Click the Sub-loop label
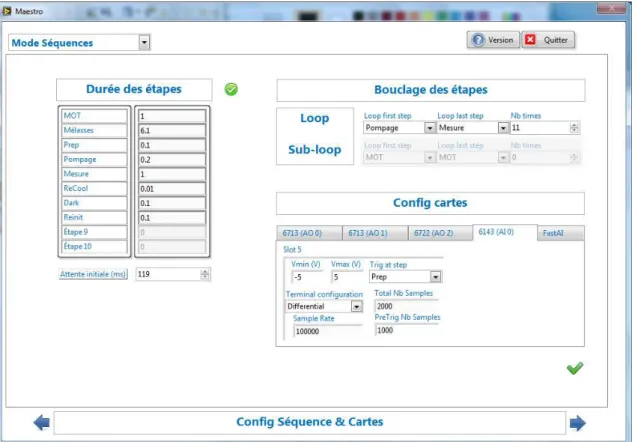This screenshot has height=442, width=635. point(315,149)
